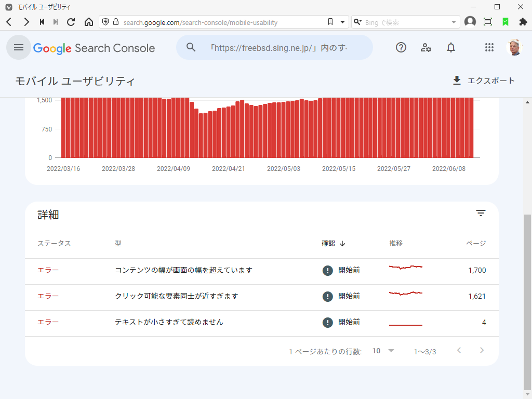
Task: Click the green bookmark extension icon
Action: 505,22
